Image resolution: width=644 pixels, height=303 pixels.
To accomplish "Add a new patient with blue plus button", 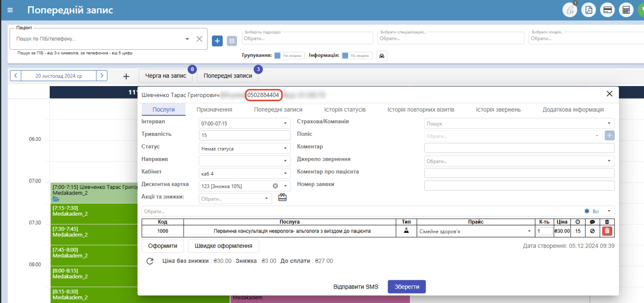I will (x=217, y=41).
